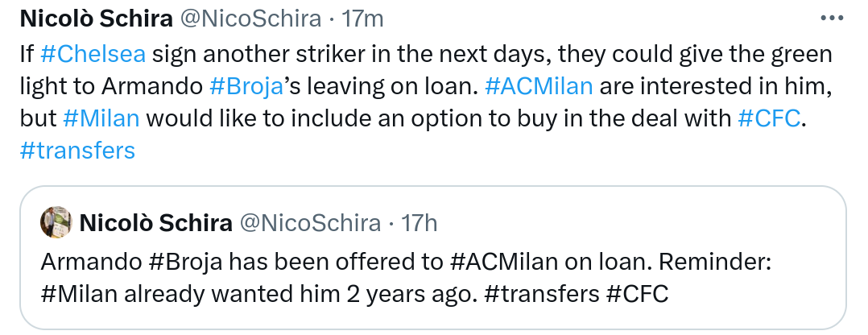Click the blue #transfers hashtag

click(x=76, y=150)
